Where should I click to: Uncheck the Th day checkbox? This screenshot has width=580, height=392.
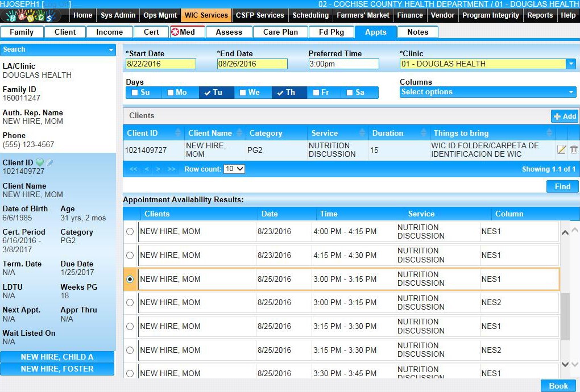pos(280,93)
